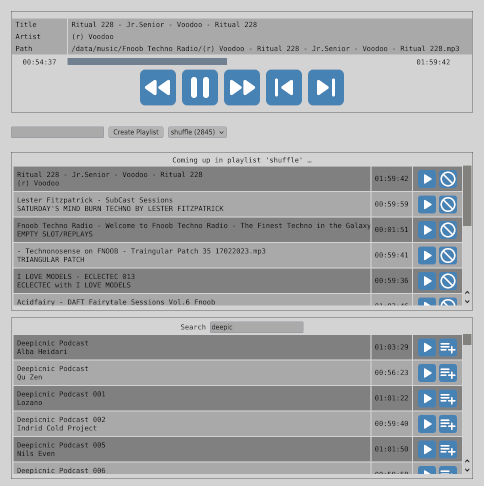Skip to previous track
This screenshot has height=486, width=484.
pos(284,87)
